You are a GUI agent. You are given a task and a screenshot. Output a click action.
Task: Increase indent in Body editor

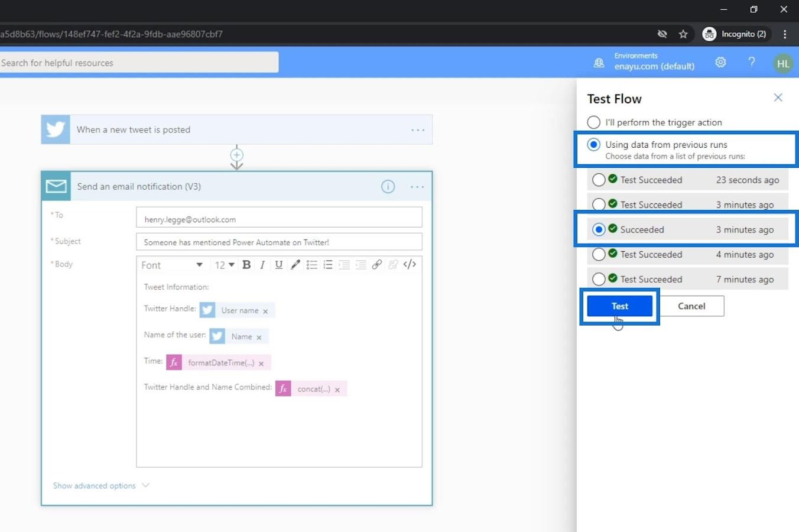(x=360, y=265)
